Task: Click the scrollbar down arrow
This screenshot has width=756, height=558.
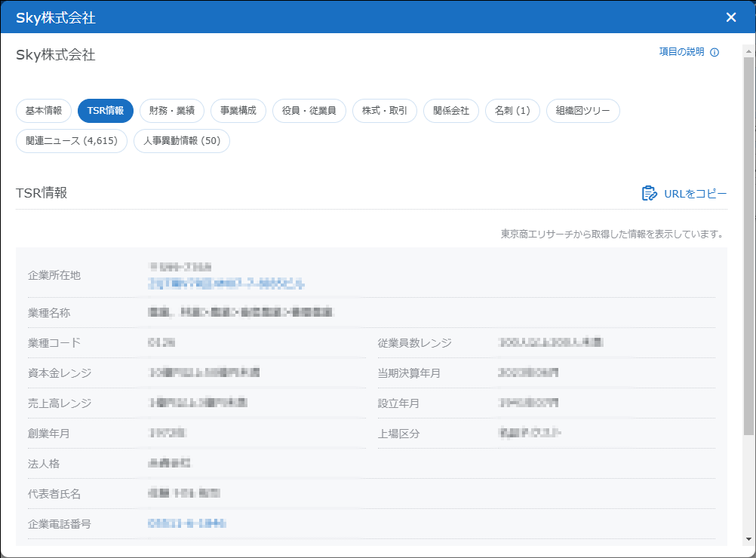Action: [748, 539]
